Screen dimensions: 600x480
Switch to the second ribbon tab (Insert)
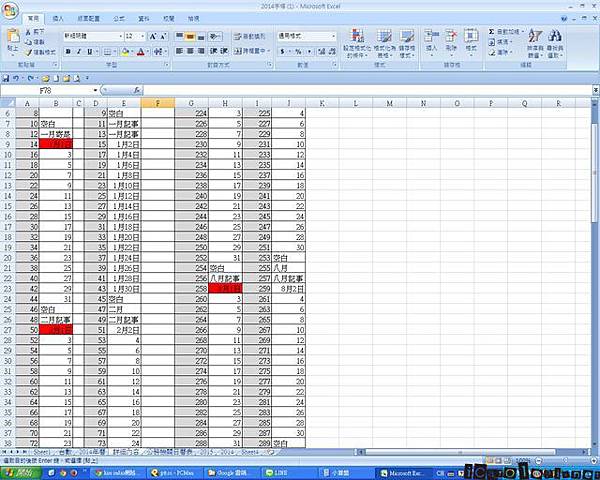(x=58, y=18)
